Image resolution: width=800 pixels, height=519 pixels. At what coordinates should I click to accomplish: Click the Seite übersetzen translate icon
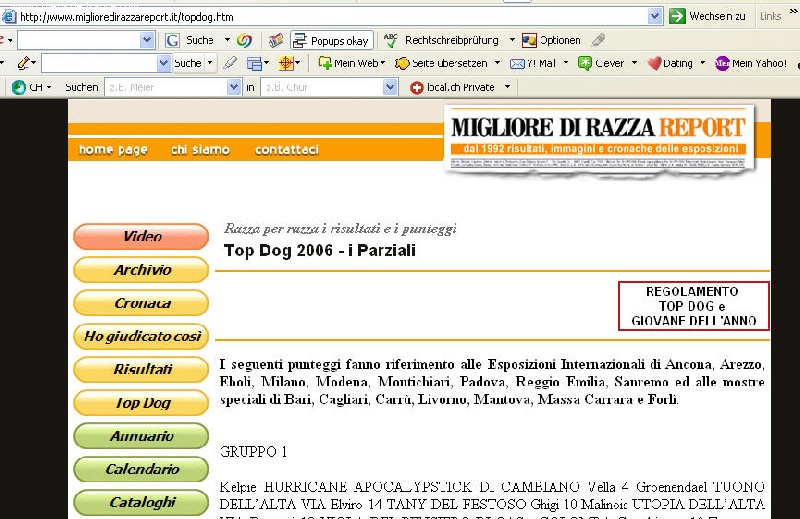point(402,63)
